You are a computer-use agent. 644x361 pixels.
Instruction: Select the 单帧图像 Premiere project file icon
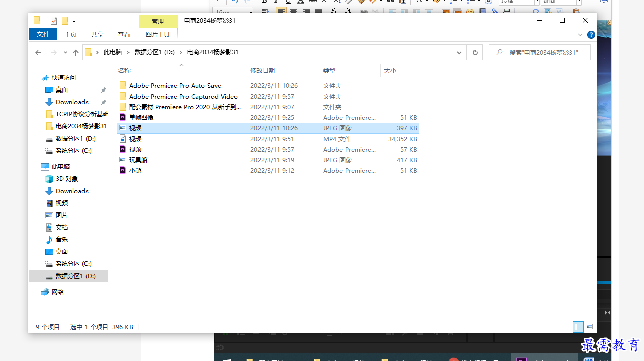[123, 117]
